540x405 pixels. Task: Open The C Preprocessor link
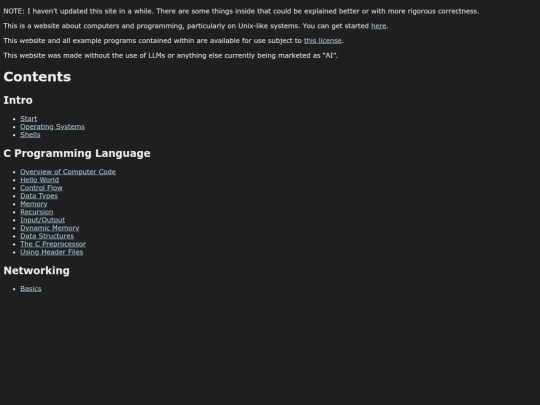pyautogui.click(x=53, y=244)
